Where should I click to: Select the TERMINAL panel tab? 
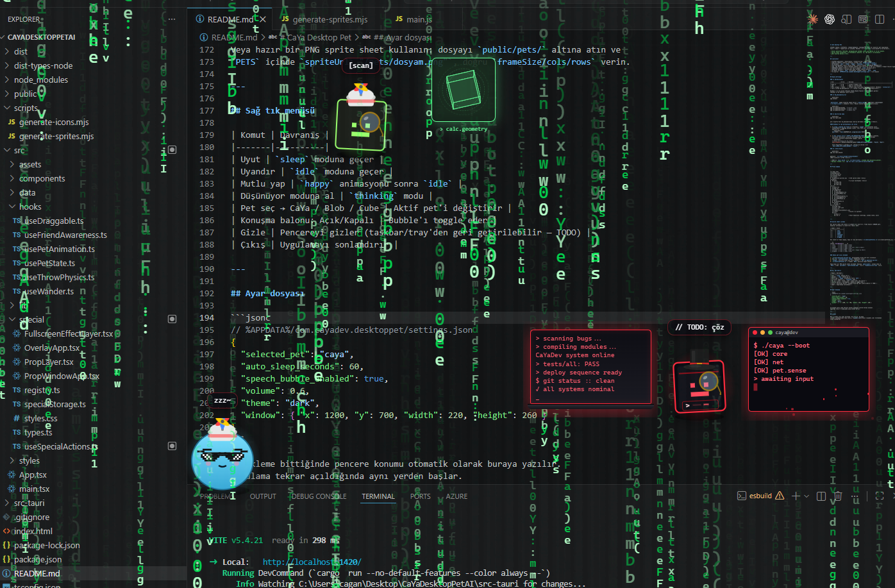tap(378, 496)
